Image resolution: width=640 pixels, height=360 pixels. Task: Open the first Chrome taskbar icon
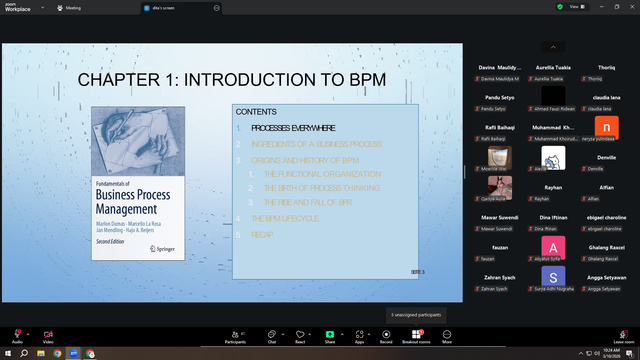click(57, 353)
